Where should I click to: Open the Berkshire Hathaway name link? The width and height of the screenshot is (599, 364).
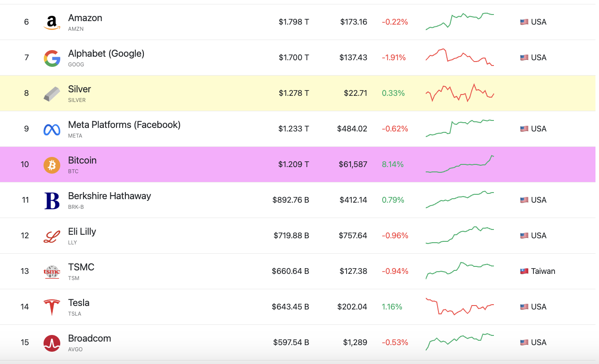[110, 196]
